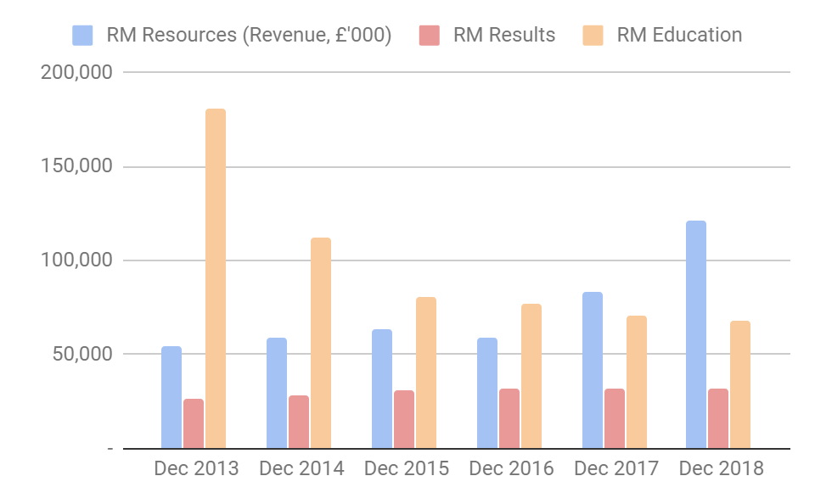Select the Dec 2016 RM Education bar
This screenshot has width=815, height=504.
tap(531, 376)
